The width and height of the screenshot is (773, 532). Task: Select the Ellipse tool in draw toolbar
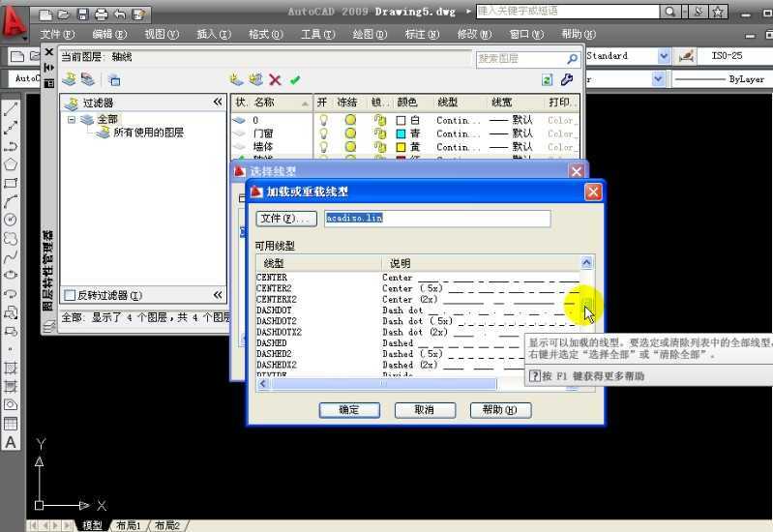11,275
